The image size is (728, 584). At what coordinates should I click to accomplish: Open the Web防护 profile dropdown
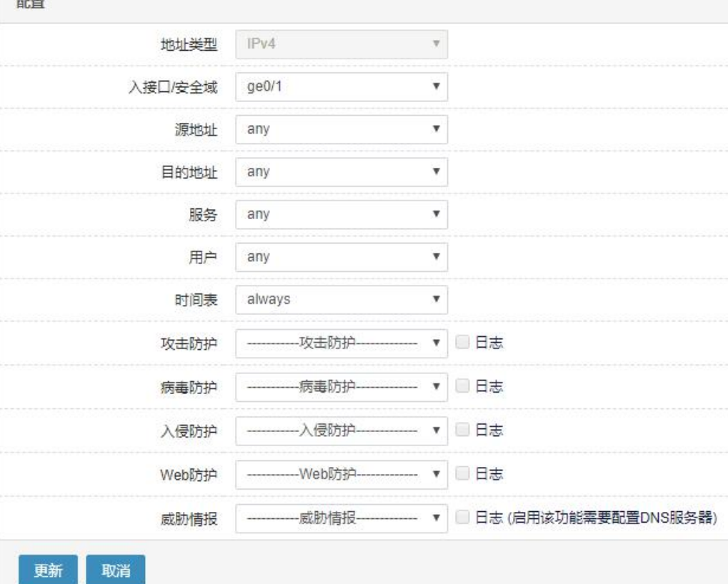click(x=341, y=475)
